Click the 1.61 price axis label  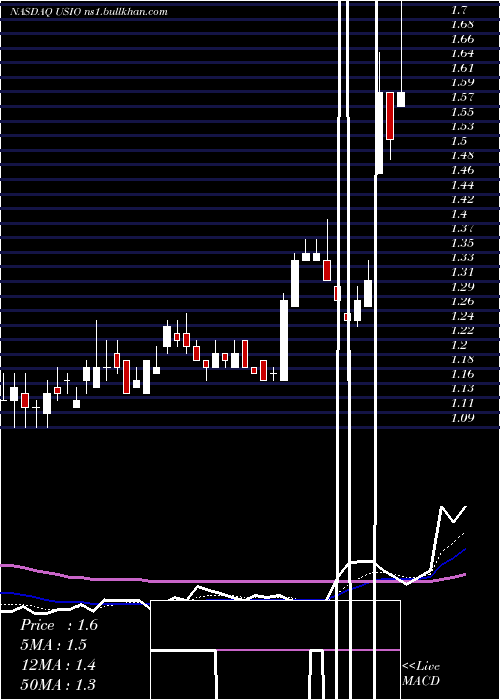(x=462, y=68)
